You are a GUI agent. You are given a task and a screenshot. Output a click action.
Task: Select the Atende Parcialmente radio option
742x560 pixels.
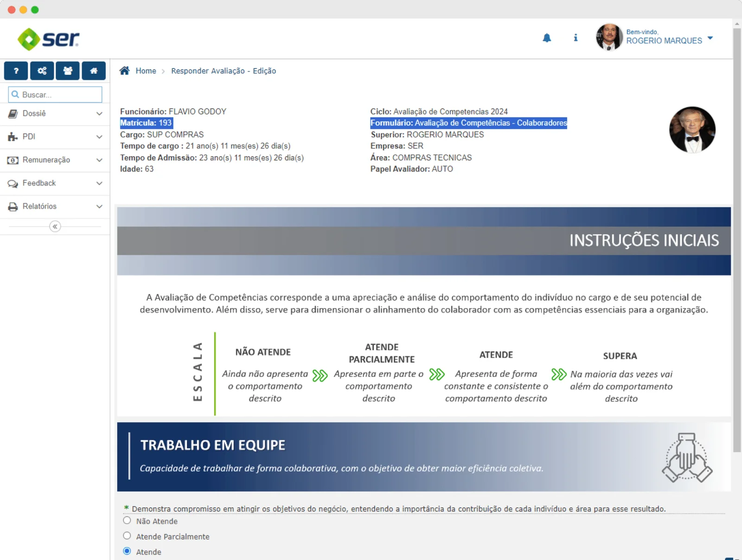[127, 536]
